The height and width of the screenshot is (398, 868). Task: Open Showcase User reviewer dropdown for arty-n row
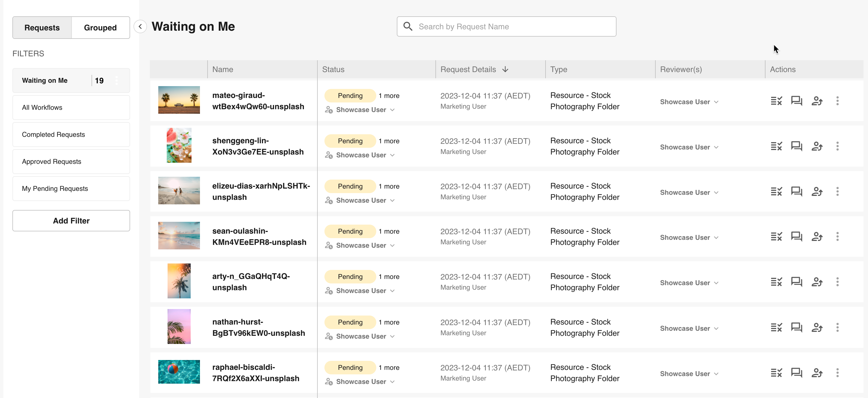coord(689,283)
